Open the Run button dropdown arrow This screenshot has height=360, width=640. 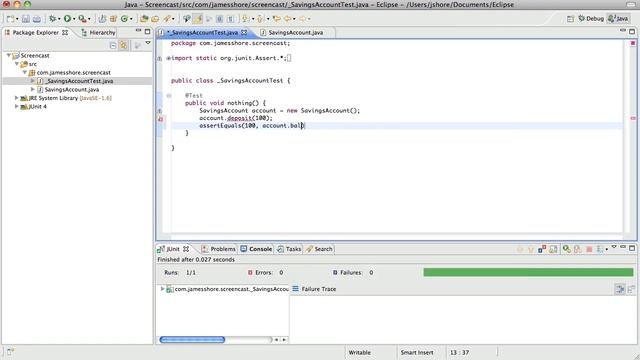click(74, 19)
